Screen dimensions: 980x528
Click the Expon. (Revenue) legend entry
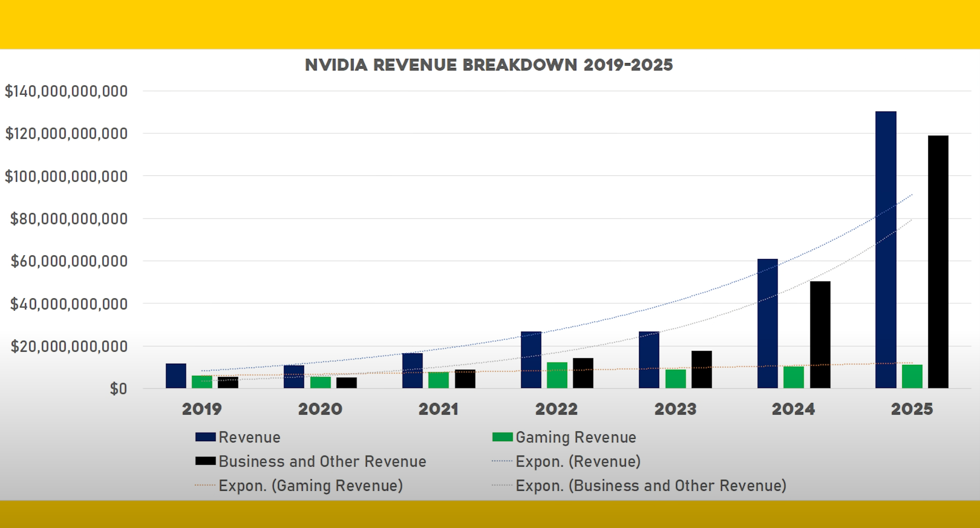566,462
